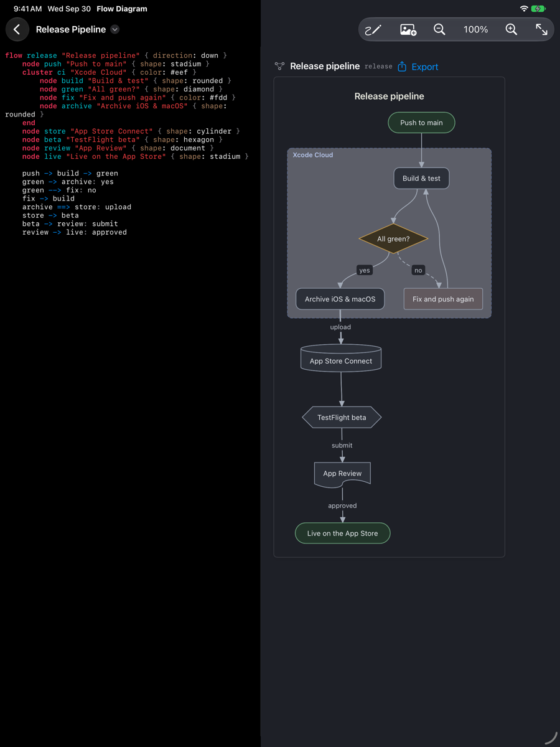Tap the gray "release" identifier label
The image size is (560, 747).
(x=378, y=67)
